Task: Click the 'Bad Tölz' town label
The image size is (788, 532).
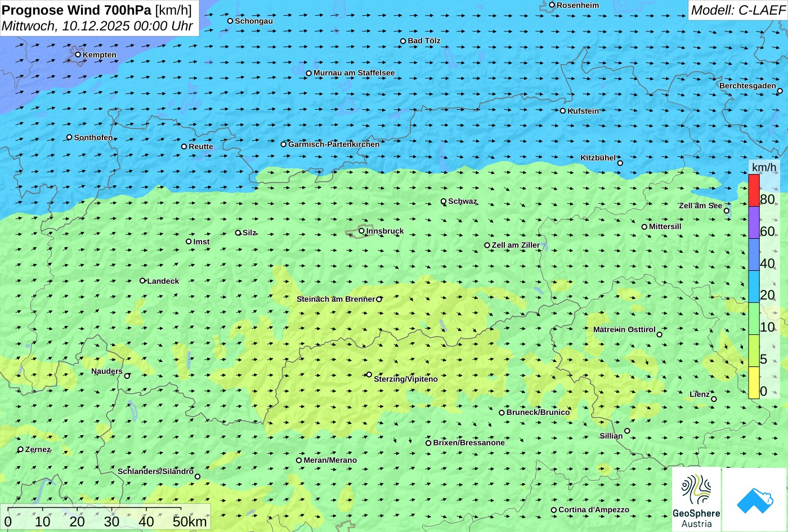Action: click(424, 41)
